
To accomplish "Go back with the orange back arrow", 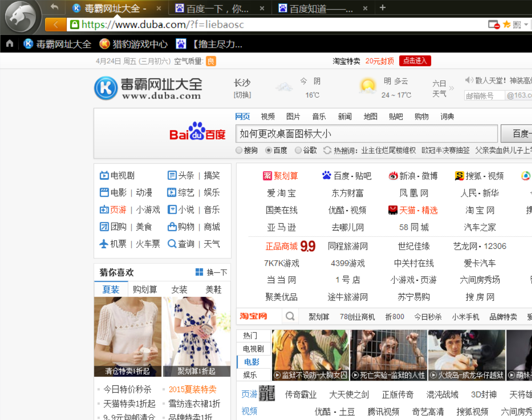I will (56, 25).
